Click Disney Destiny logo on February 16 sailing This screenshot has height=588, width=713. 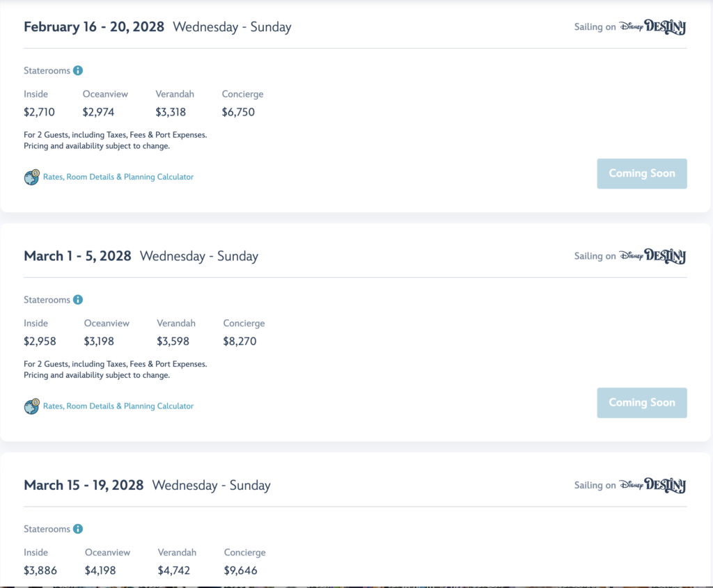[652, 27]
